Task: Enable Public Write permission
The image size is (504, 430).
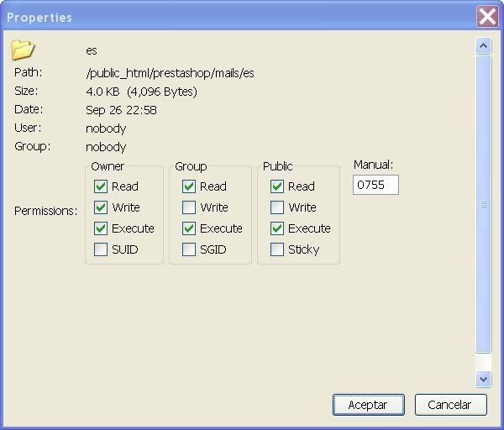Action: tap(277, 207)
